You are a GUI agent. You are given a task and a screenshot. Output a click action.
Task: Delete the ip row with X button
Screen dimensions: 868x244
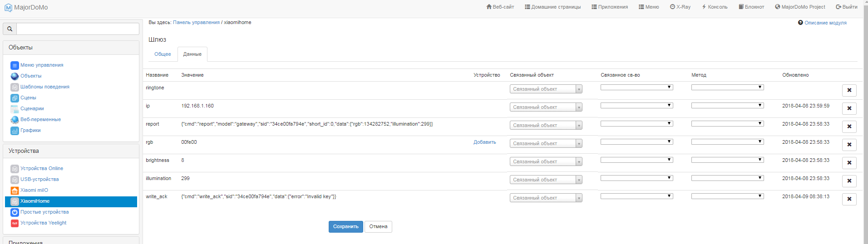849,108
